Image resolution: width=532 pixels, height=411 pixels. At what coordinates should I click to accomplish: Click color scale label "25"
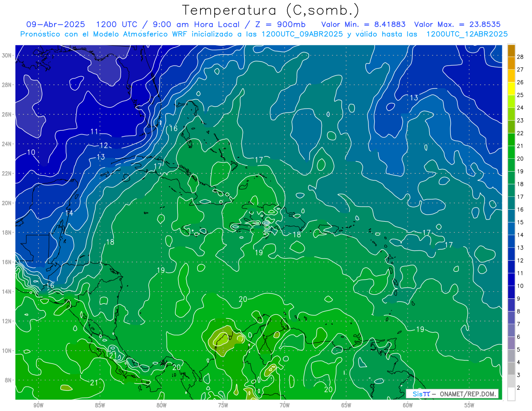520,95
